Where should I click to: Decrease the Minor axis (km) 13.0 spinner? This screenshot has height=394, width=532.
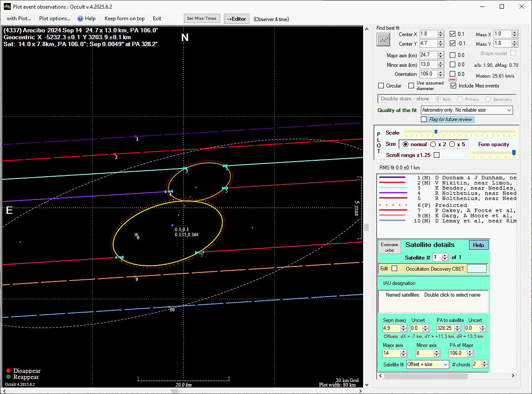(441, 66)
